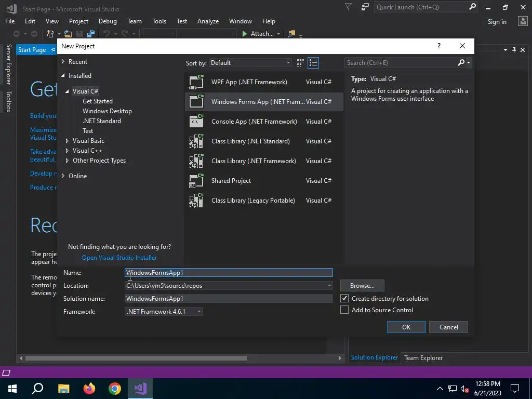Screen dimensions: 532x399
Task: Open Windows Start menu
Action: (x=12, y=389)
